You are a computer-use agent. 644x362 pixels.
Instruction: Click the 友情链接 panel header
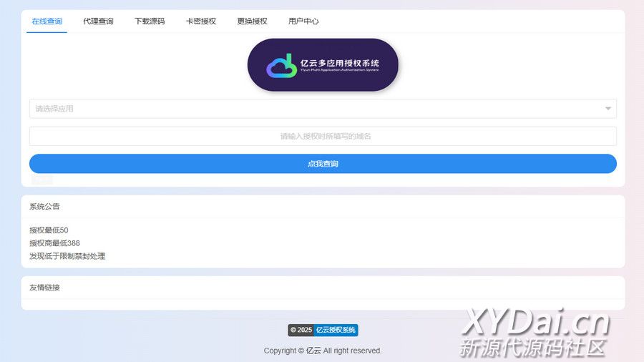(45, 288)
